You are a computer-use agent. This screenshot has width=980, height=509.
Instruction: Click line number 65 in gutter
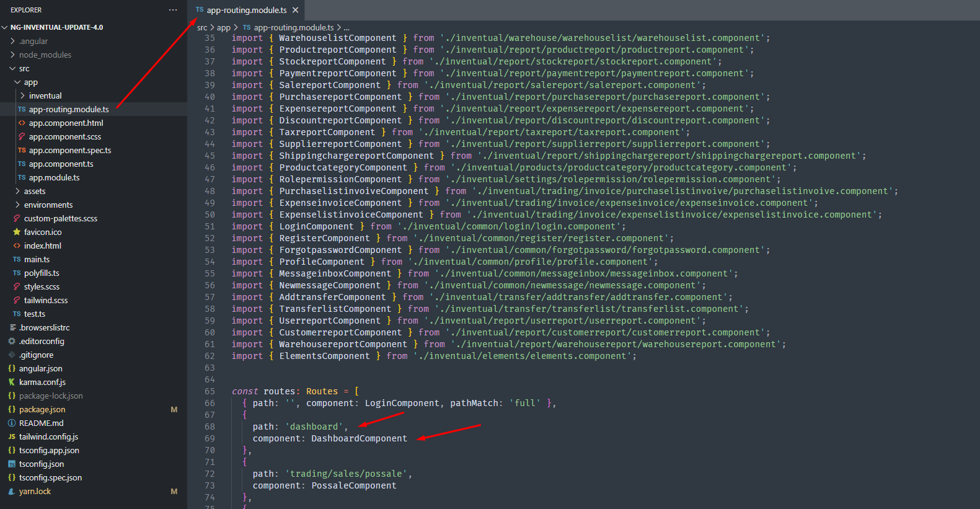[210, 391]
